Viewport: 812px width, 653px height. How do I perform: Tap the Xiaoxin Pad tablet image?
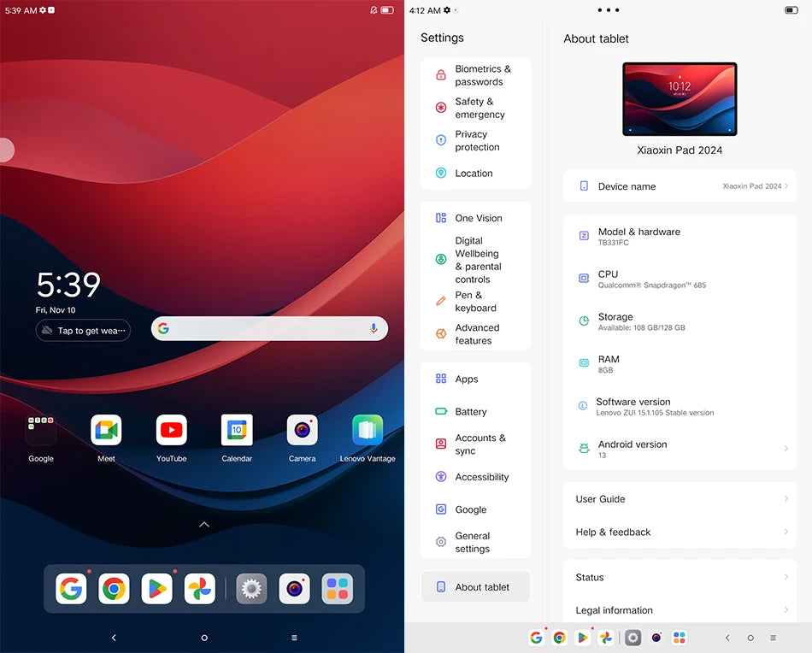pyautogui.click(x=680, y=99)
